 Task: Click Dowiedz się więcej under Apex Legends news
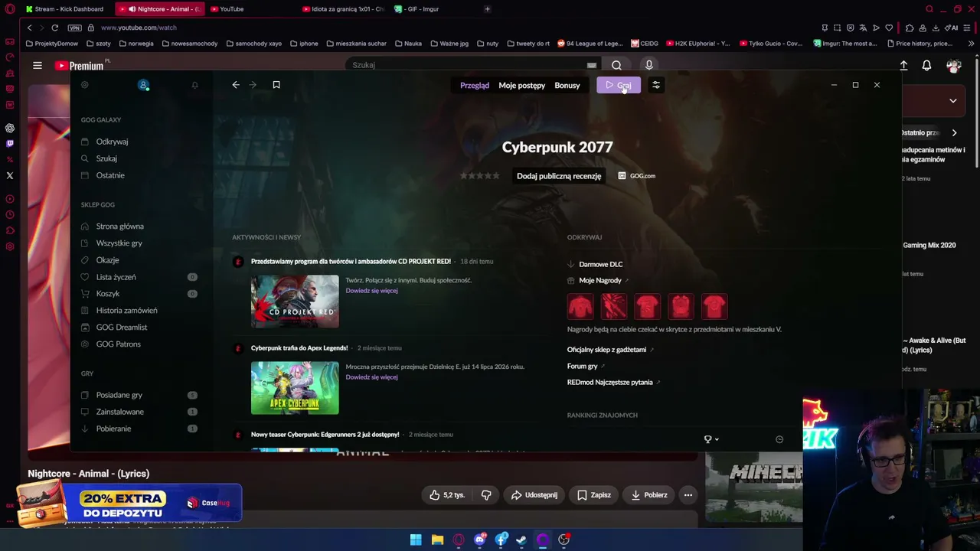coord(371,377)
